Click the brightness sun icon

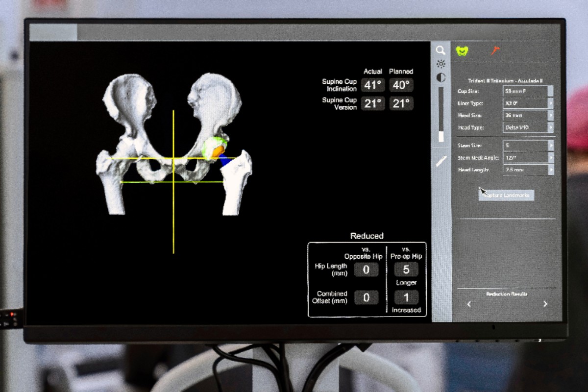pyautogui.click(x=441, y=64)
